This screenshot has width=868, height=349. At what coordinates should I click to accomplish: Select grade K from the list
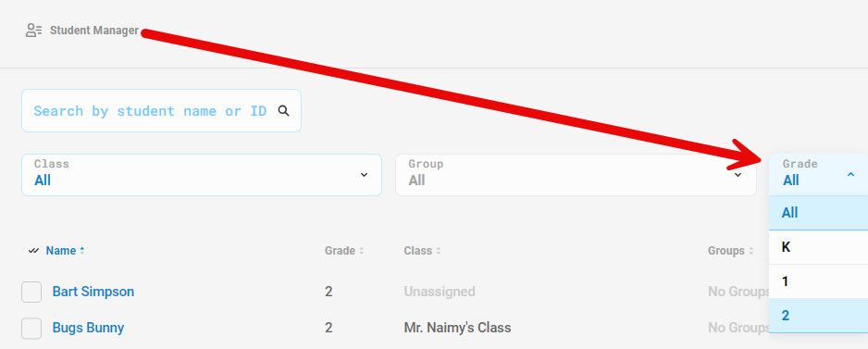(x=818, y=247)
